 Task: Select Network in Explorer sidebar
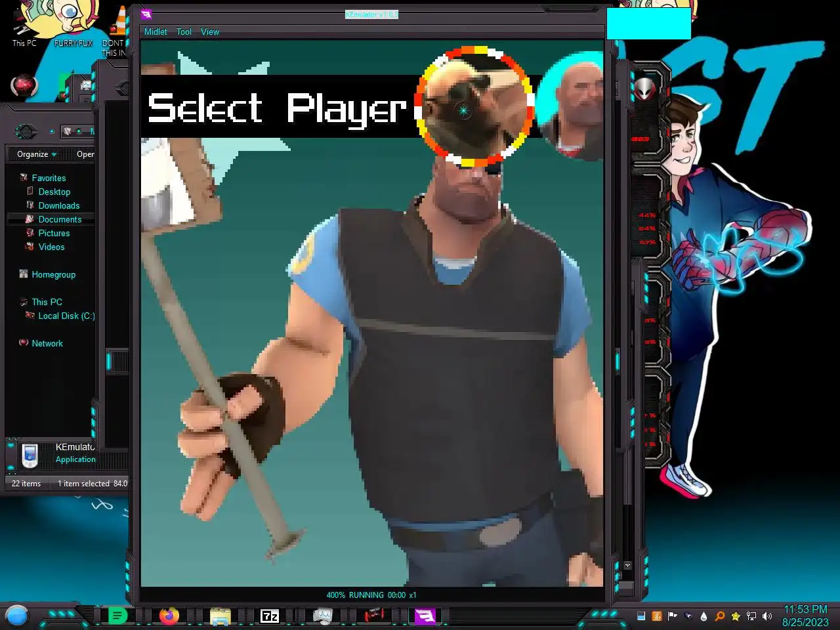47,343
